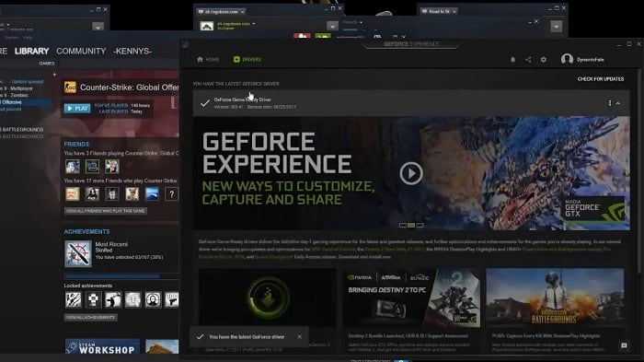Collapse the Game Ready Driver panel

(618, 103)
